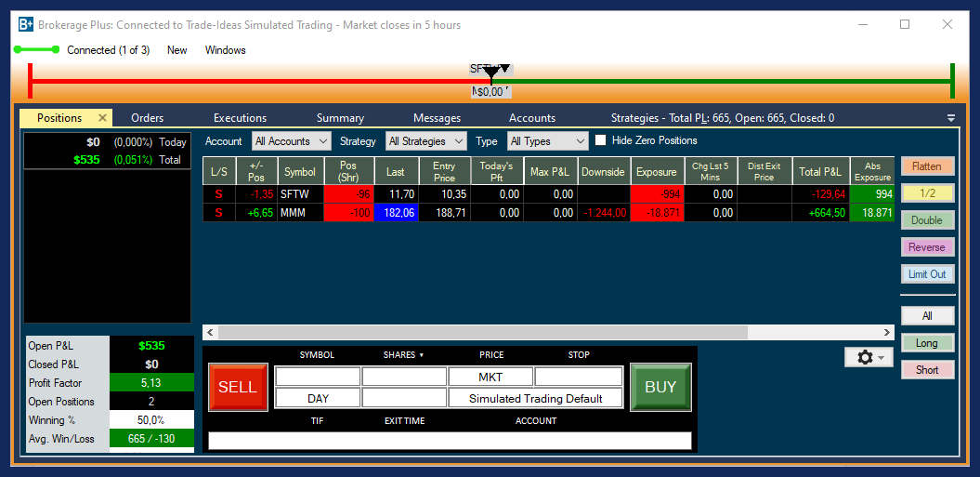Click the long message field below order entry

click(x=450, y=441)
